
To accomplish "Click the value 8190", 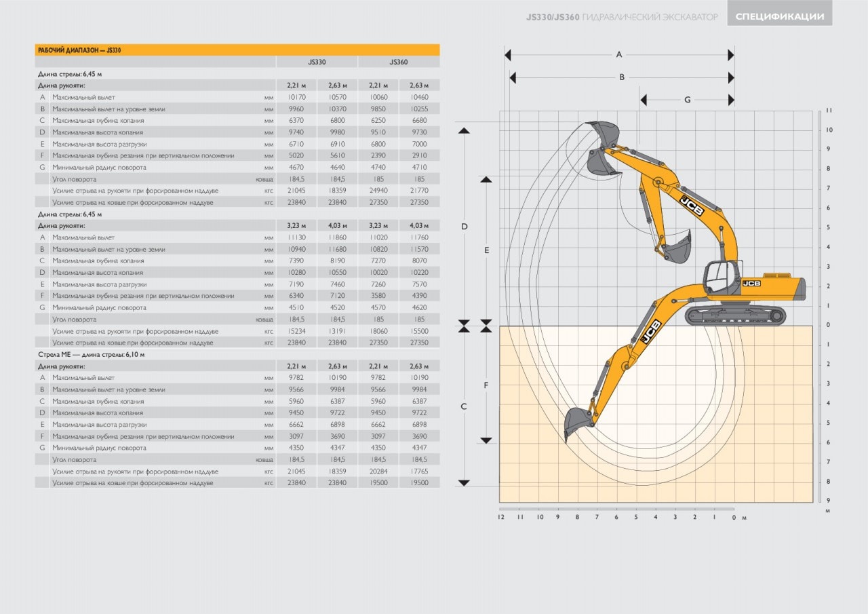I will tap(337, 261).
